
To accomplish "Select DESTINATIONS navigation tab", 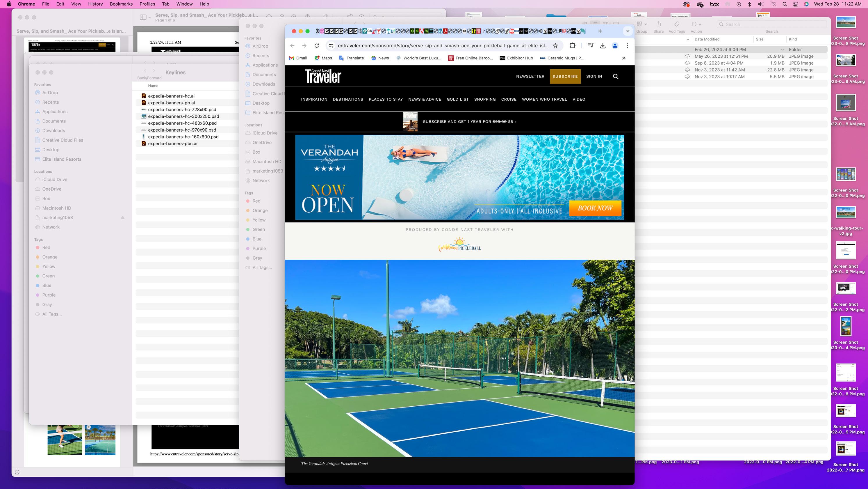I will [x=348, y=99].
